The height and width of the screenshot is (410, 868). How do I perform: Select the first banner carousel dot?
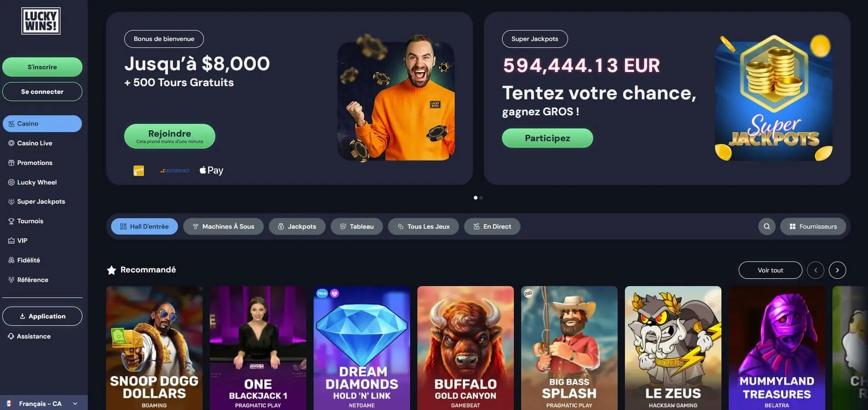[476, 198]
